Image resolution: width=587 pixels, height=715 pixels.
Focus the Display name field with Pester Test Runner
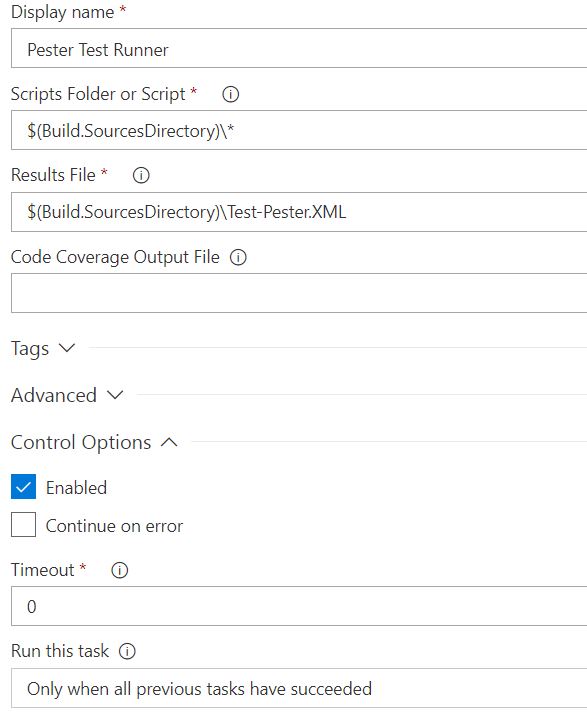299,48
